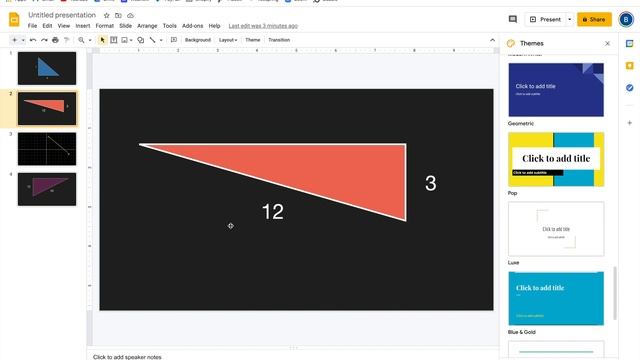Move presentation to a folder icon

click(x=118, y=16)
